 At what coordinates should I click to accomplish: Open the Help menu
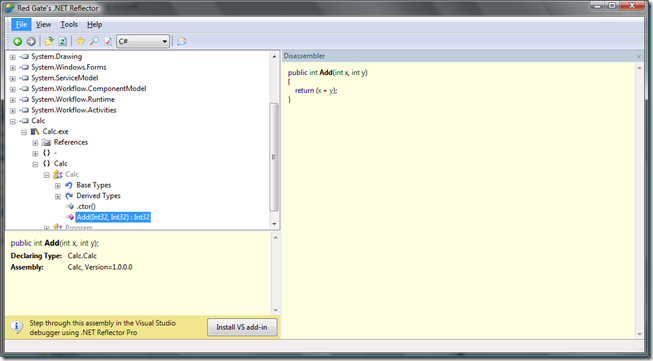[x=95, y=25]
